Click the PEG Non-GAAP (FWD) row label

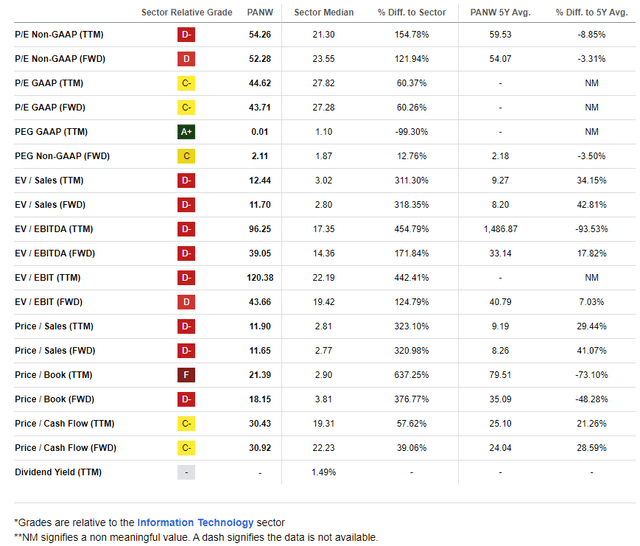[62, 156]
